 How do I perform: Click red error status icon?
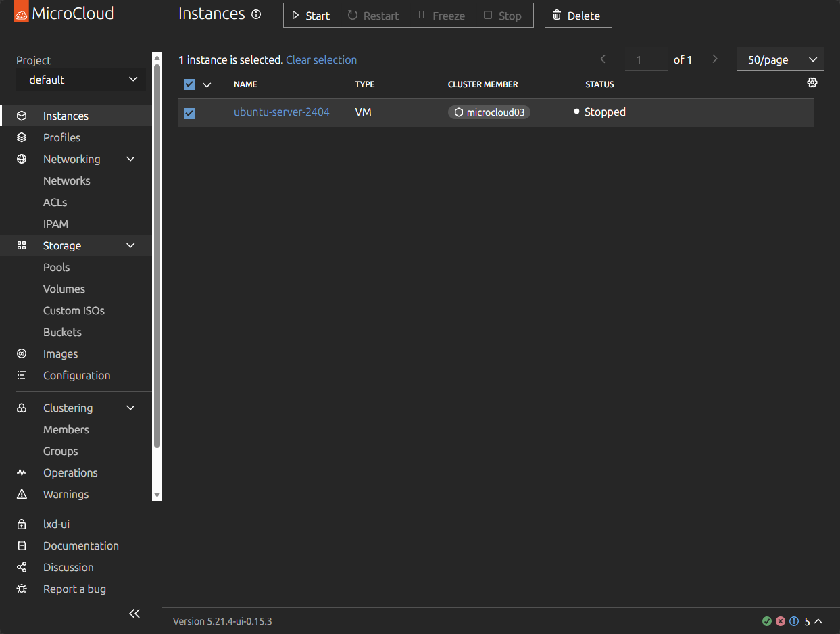click(781, 621)
